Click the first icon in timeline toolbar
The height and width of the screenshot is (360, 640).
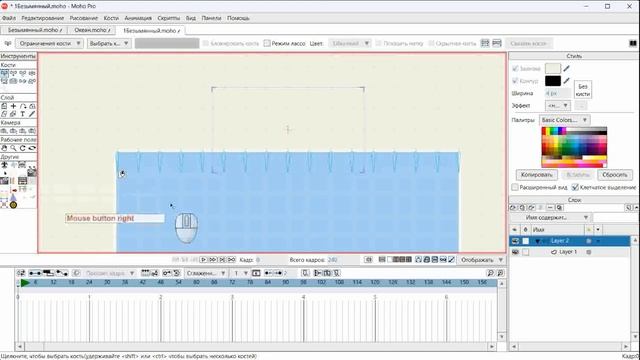tap(21, 273)
